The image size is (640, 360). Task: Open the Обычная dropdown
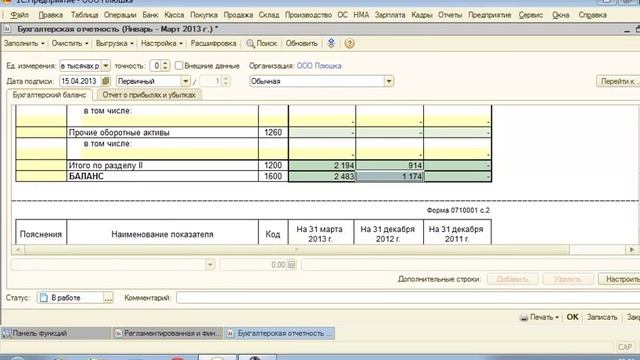coord(389,81)
